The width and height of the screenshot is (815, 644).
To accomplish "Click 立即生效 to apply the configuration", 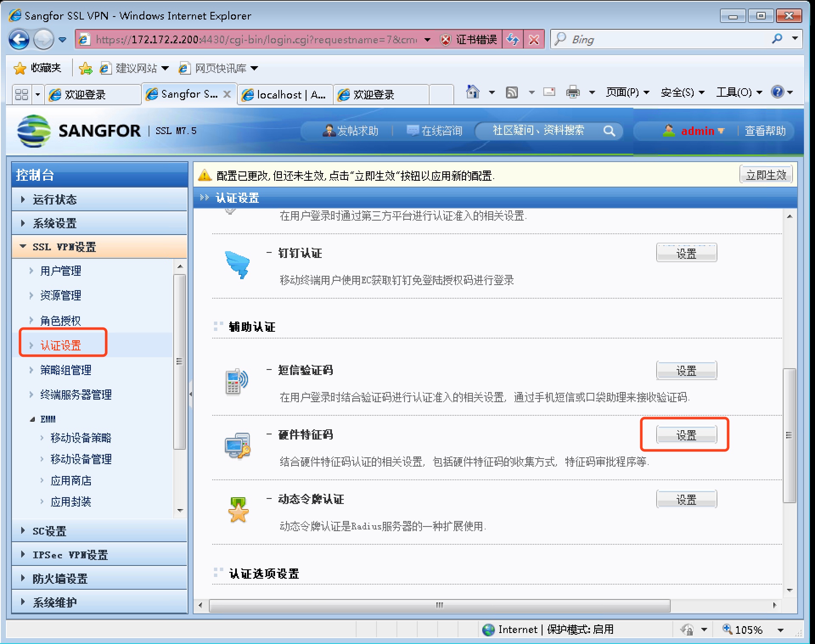I will coord(766,175).
